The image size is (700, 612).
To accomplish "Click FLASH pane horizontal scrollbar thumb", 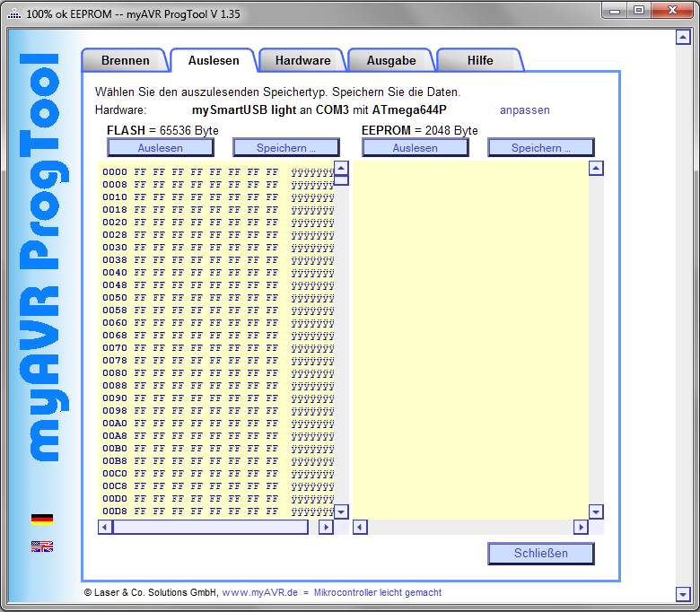I will point(211,527).
